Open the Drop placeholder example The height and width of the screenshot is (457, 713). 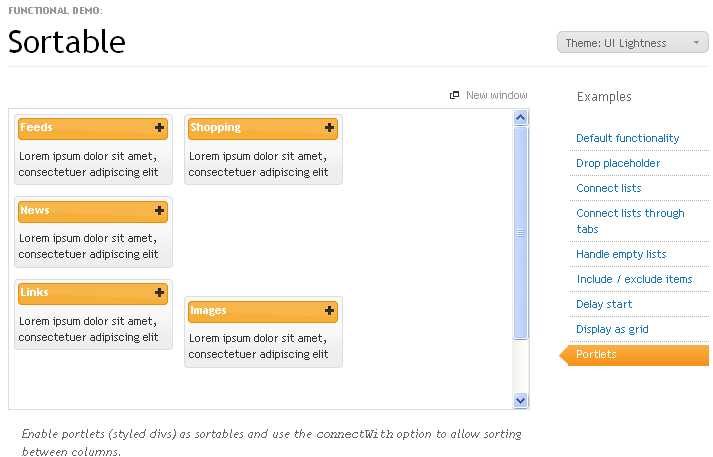tap(618, 163)
